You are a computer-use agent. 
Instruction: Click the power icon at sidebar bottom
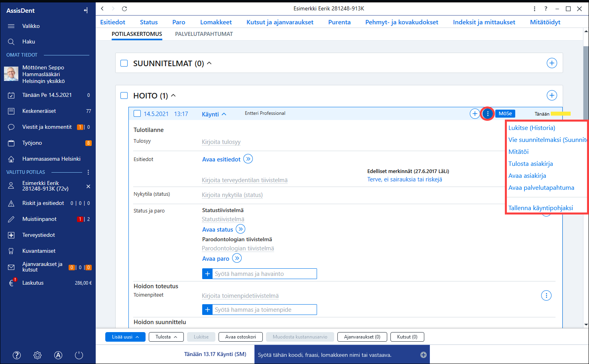79,355
